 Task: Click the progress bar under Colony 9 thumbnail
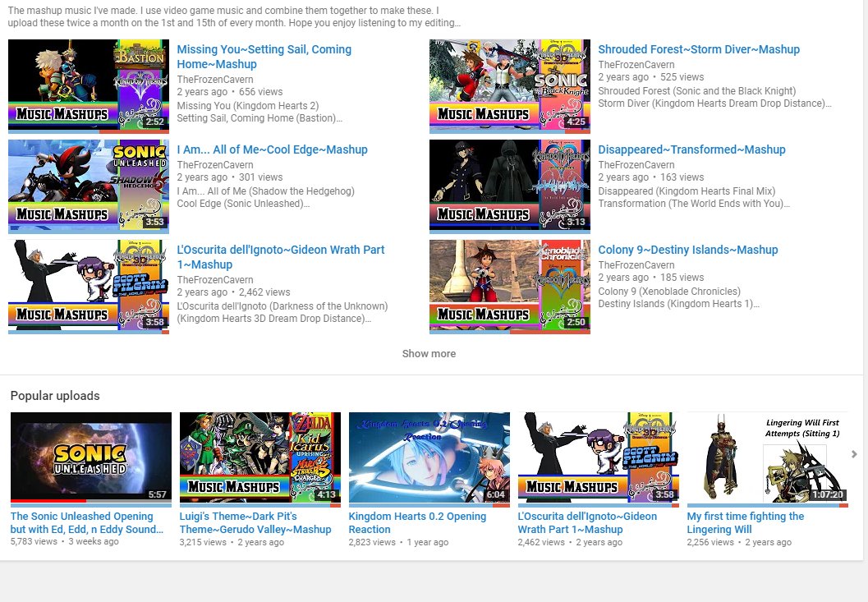tap(510, 333)
